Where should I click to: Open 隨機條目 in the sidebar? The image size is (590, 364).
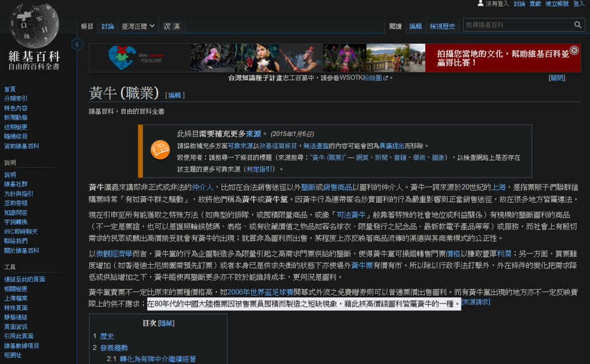16,136
